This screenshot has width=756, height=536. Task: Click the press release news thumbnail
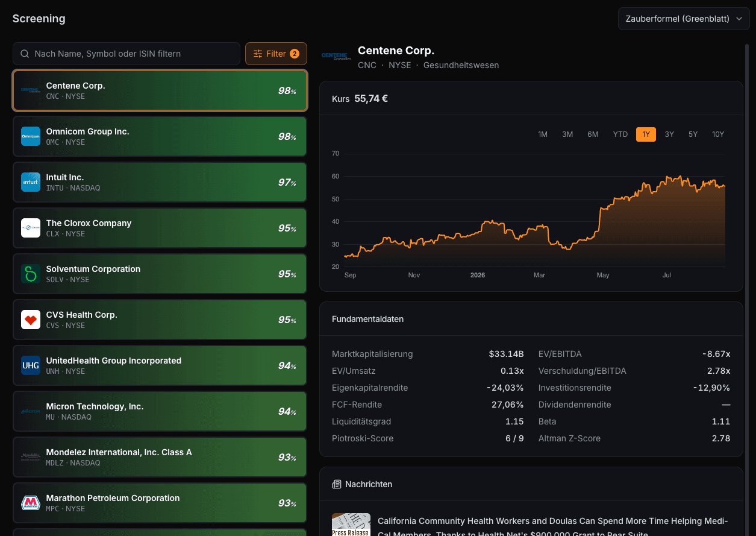click(x=351, y=525)
